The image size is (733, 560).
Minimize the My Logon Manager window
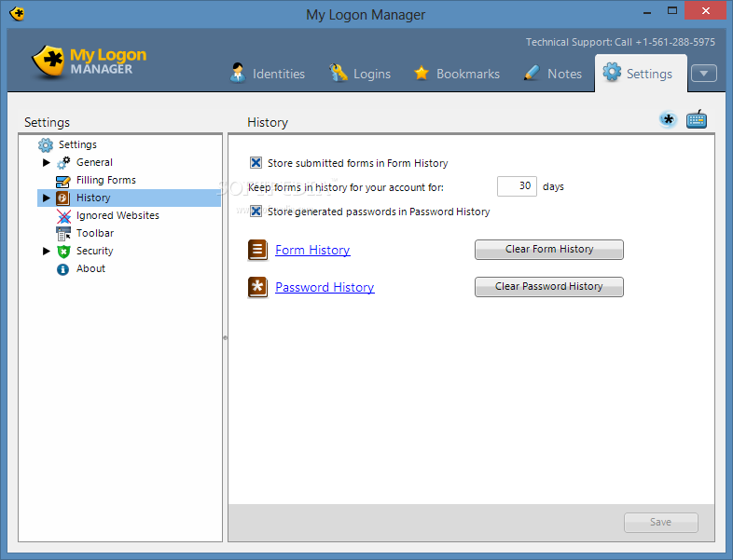pos(647,12)
